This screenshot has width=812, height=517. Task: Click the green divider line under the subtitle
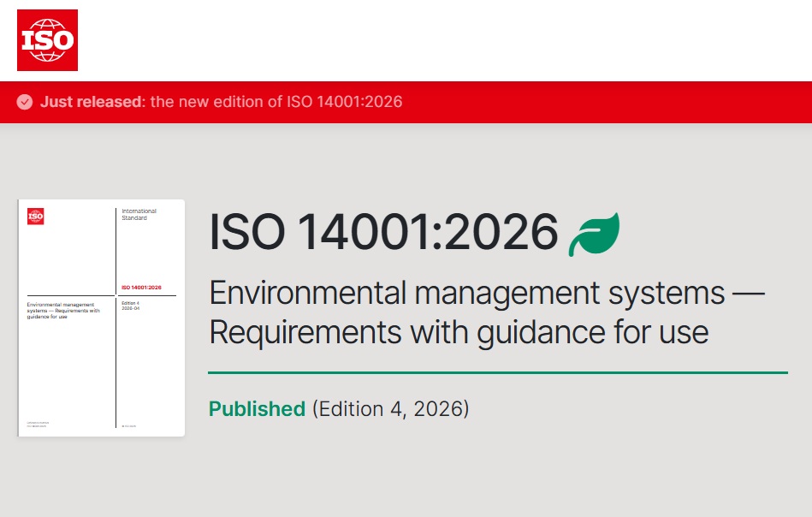[497, 372]
